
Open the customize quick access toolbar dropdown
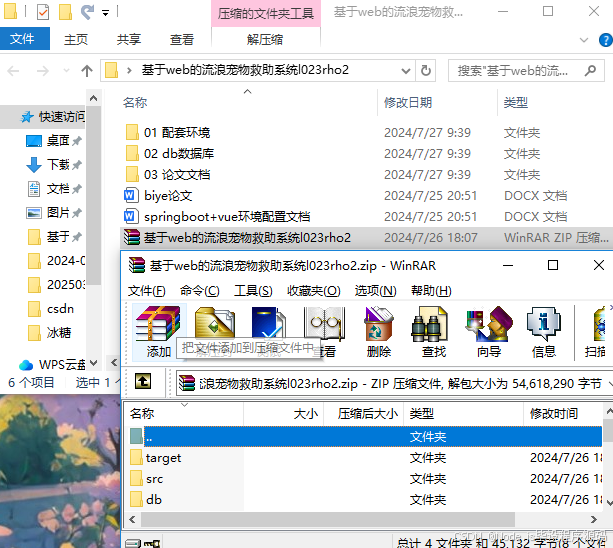coord(105,13)
